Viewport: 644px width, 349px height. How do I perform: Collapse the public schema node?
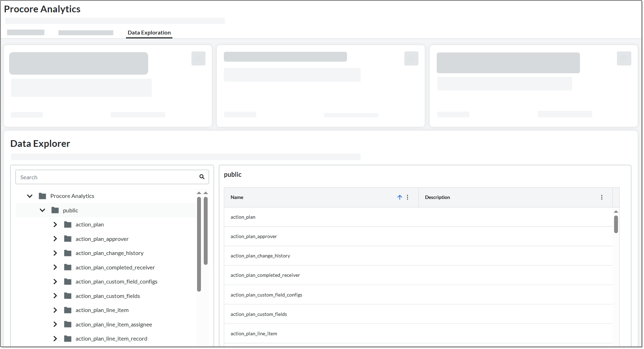(x=43, y=210)
